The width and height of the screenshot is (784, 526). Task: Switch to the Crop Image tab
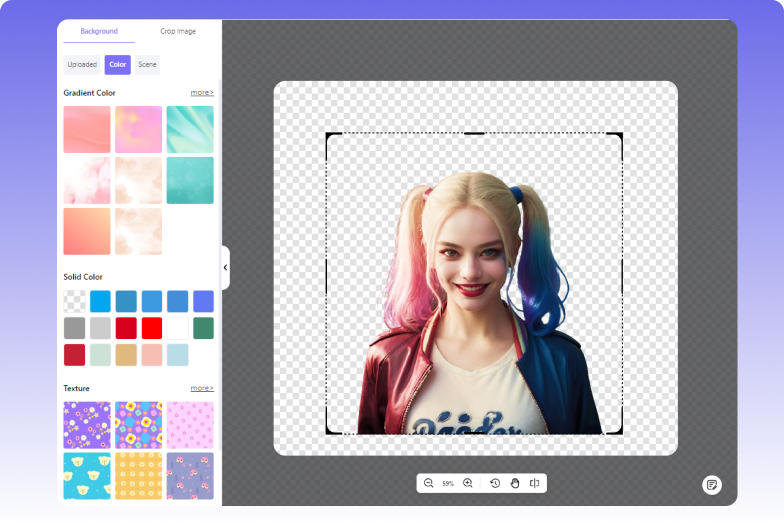point(178,31)
